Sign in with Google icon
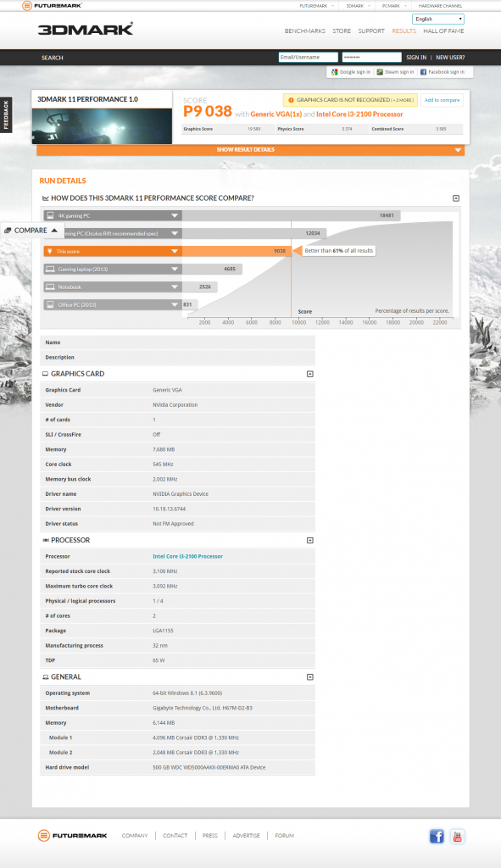 (334, 72)
